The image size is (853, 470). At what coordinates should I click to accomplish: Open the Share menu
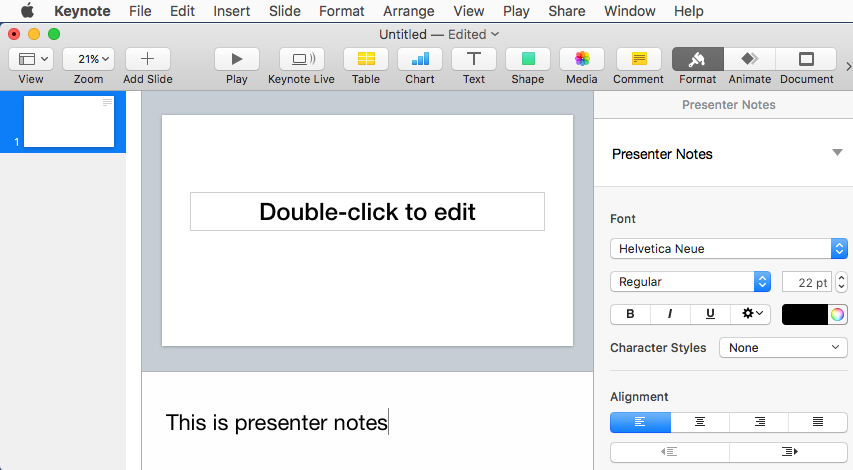[566, 11]
